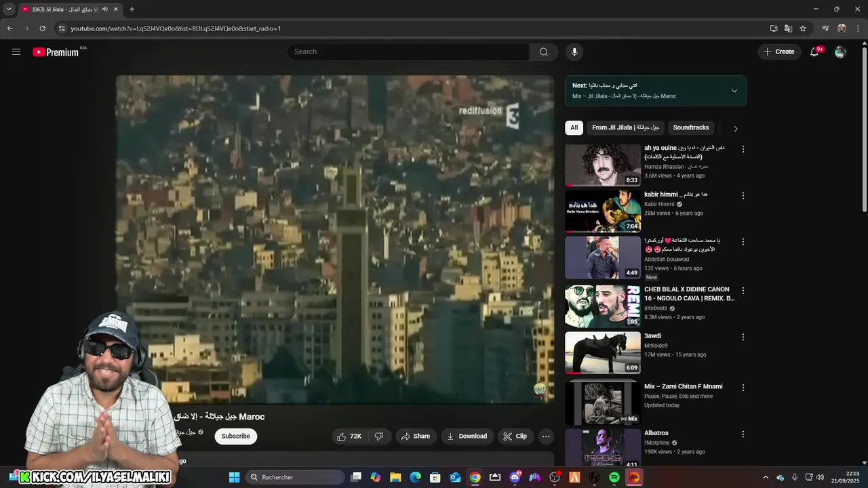Show hidden system tray icons
The height and width of the screenshot is (488, 868).
pyautogui.click(x=766, y=477)
